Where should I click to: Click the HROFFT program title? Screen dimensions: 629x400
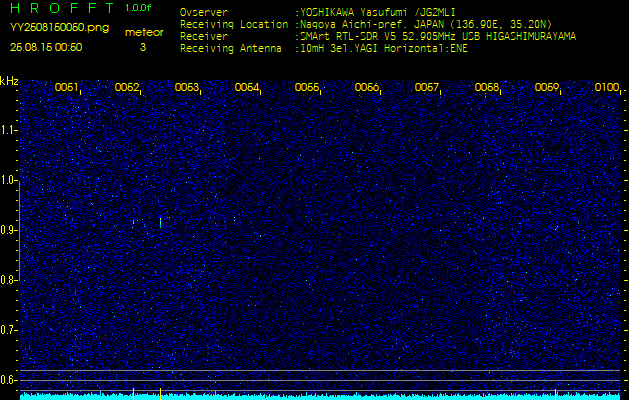pos(61,8)
